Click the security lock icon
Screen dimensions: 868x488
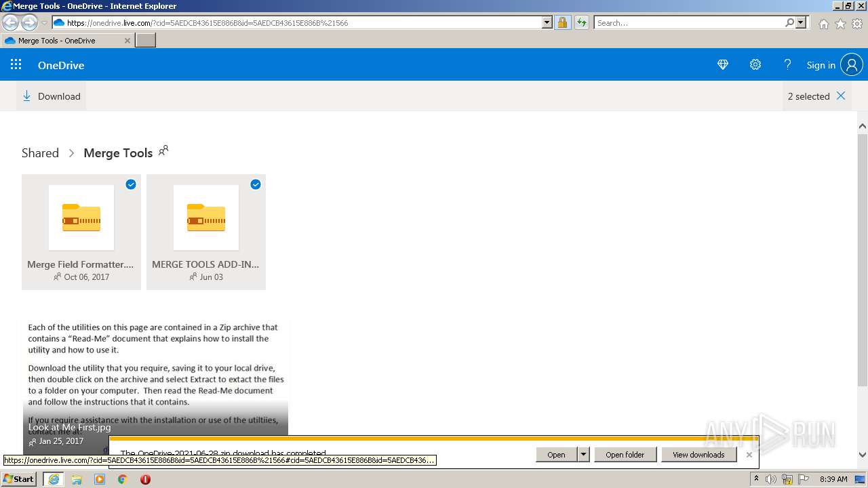point(562,22)
